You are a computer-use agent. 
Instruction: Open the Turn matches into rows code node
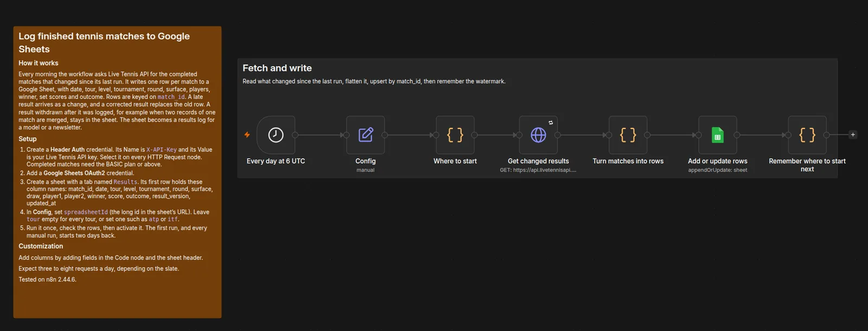628,135
